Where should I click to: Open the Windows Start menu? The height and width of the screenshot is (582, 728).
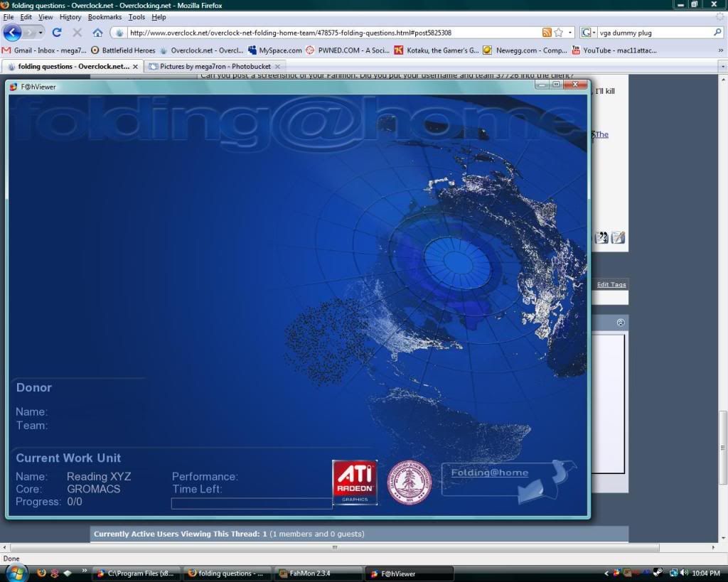[x=15, y=572]
